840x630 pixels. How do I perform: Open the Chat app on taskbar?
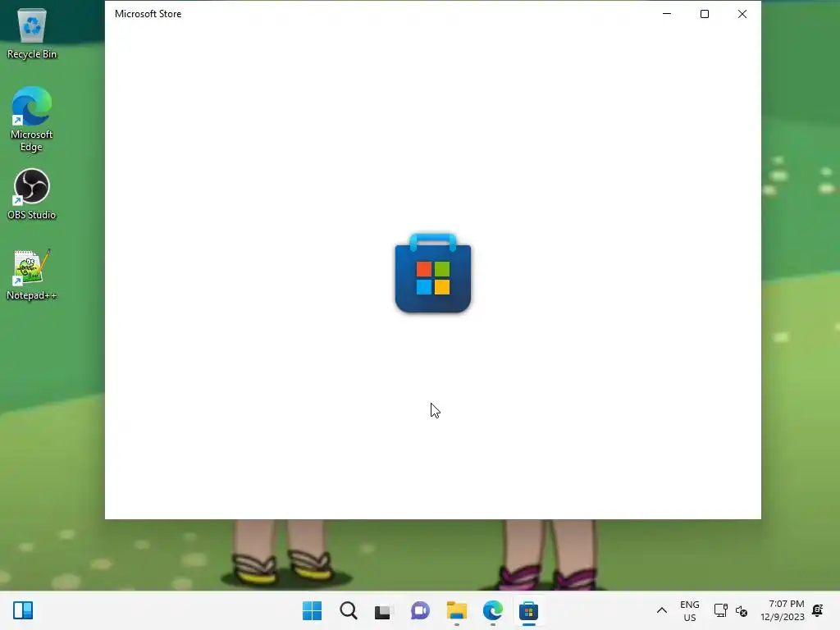pyautogui.click(x=420, y=610)
